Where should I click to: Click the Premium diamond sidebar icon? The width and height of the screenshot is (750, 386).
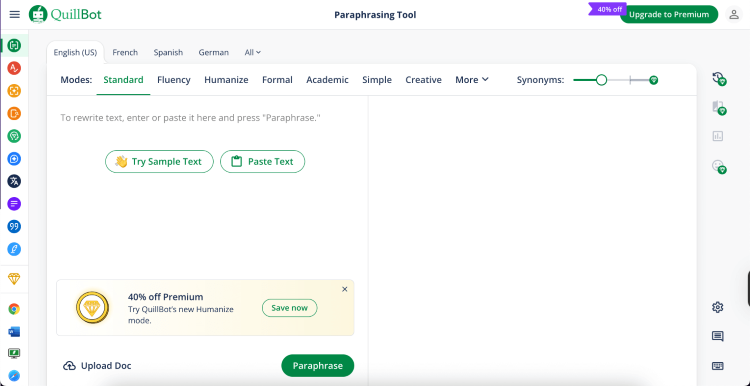coord(14,279)
